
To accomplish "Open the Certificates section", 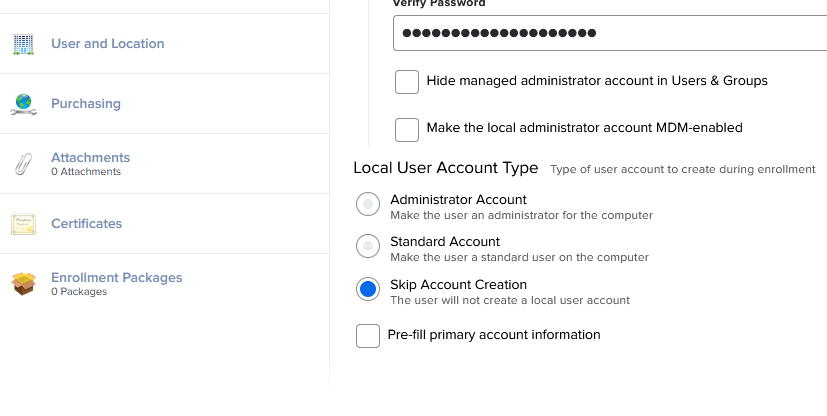I will [x=86, y=224].
